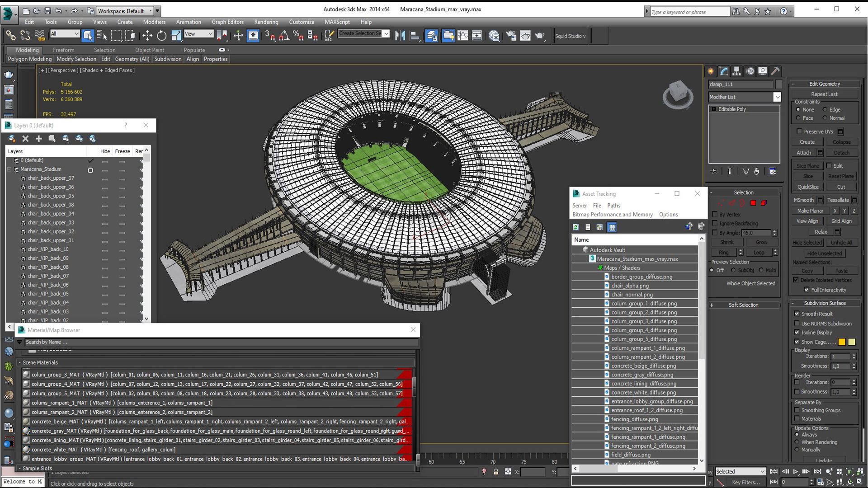
Task: Activate the Select Object tool
Action: click(x=88, y=35)
